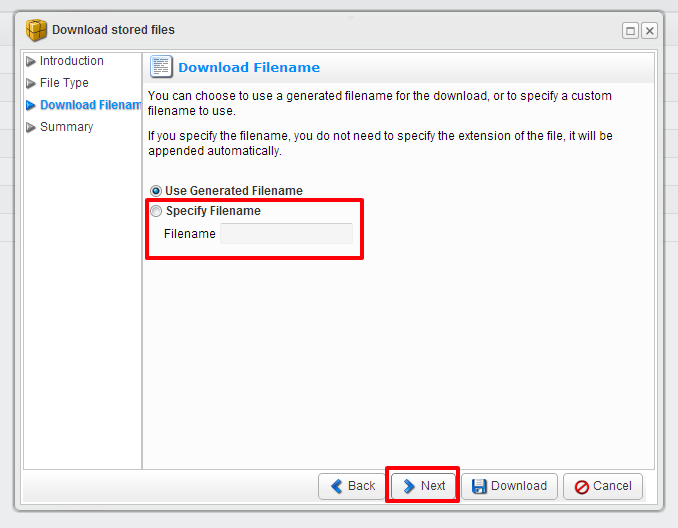The width and height of the screenshot is (678, 528).
Task: Go back with the Back button
Action: click(x=351, y=486)
